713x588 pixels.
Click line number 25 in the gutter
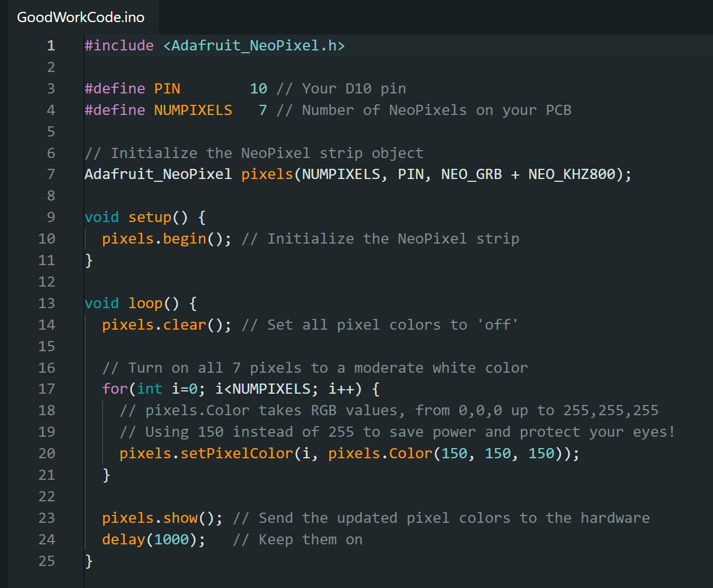coord(47,561)
